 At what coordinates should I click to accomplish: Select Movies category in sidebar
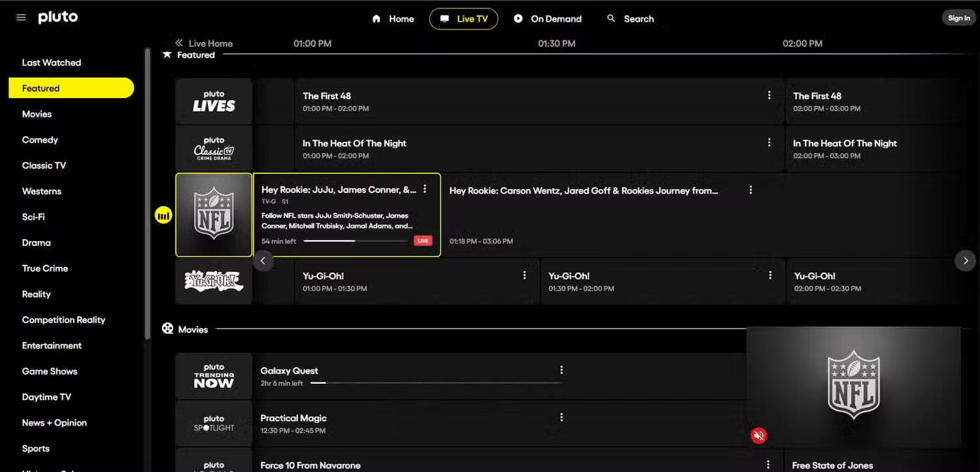pos(37,114)
